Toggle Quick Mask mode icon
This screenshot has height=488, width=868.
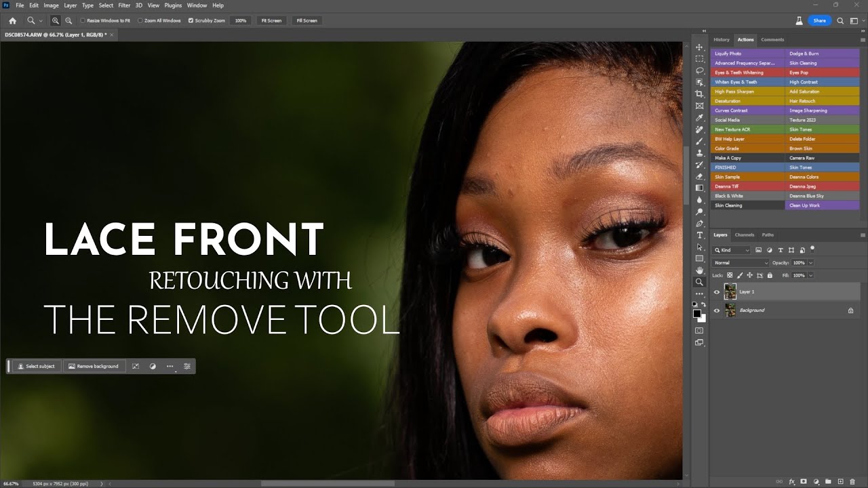699,330
